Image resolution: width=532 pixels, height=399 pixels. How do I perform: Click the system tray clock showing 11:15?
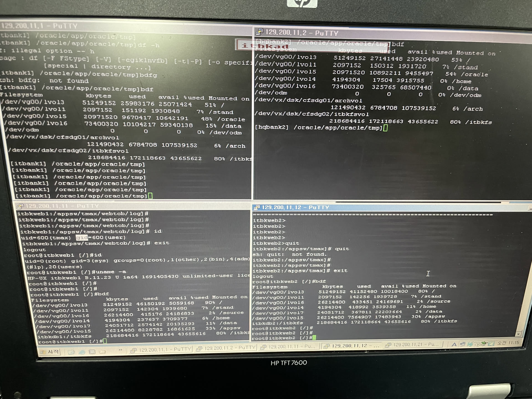508,343
